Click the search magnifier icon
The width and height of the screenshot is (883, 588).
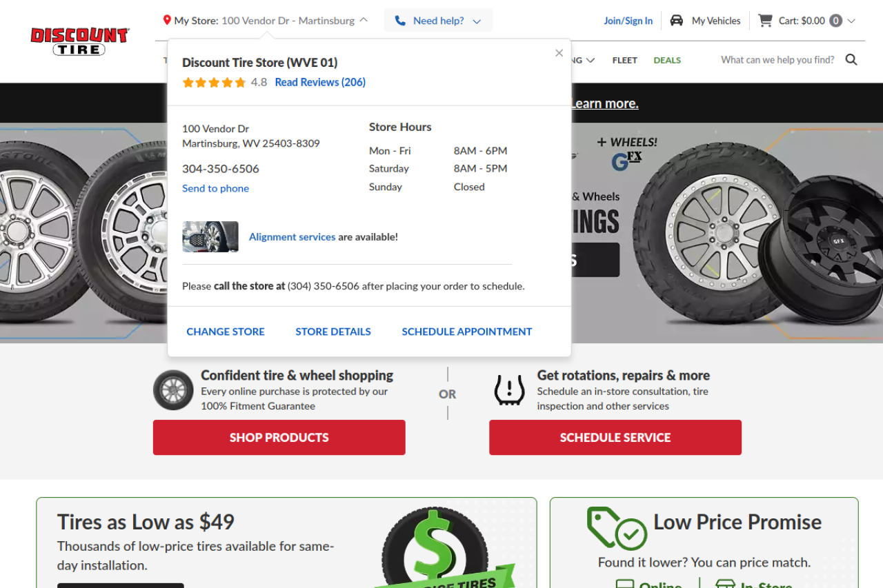[x=851, y=60]
